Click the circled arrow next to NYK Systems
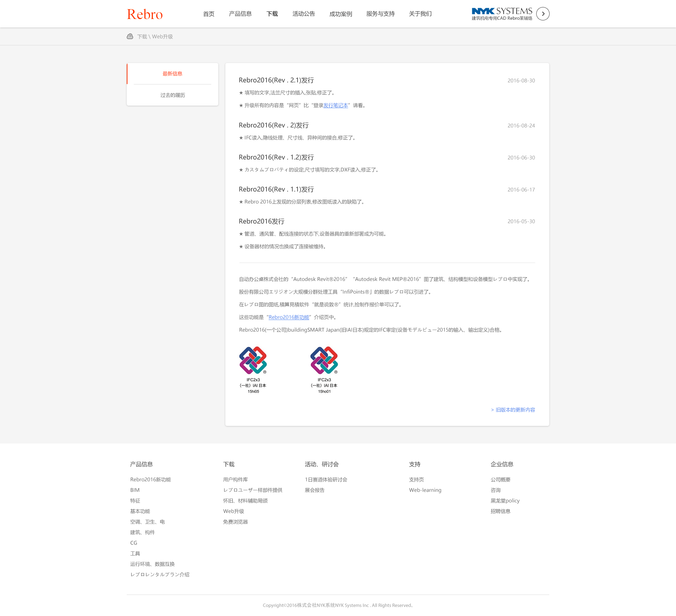Viewport: 676px width, 616px height. (543, 14)
